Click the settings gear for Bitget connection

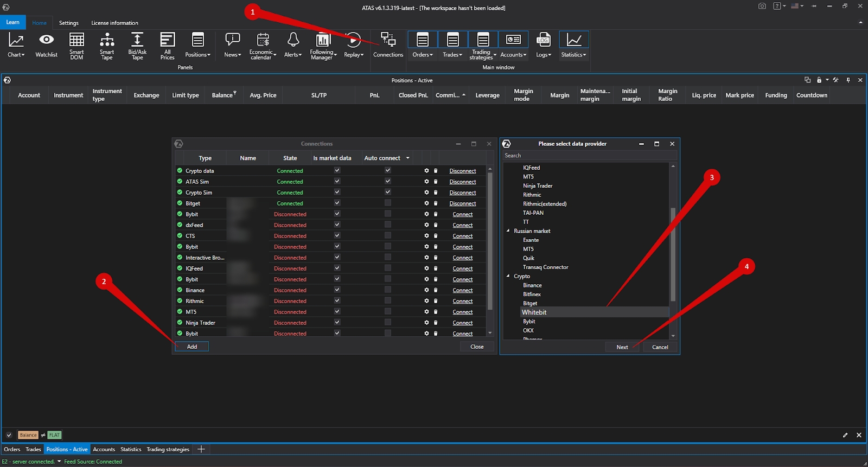pos(426,203)
